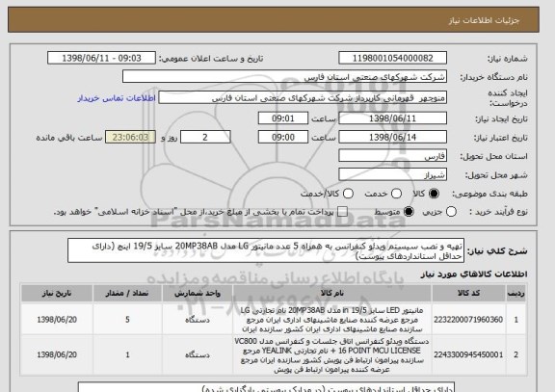The height and width of the screenshot is (392, 555).
Task: Click quantity 5 in monitor row
Action: pyautogui.click(x=127, y=320)
